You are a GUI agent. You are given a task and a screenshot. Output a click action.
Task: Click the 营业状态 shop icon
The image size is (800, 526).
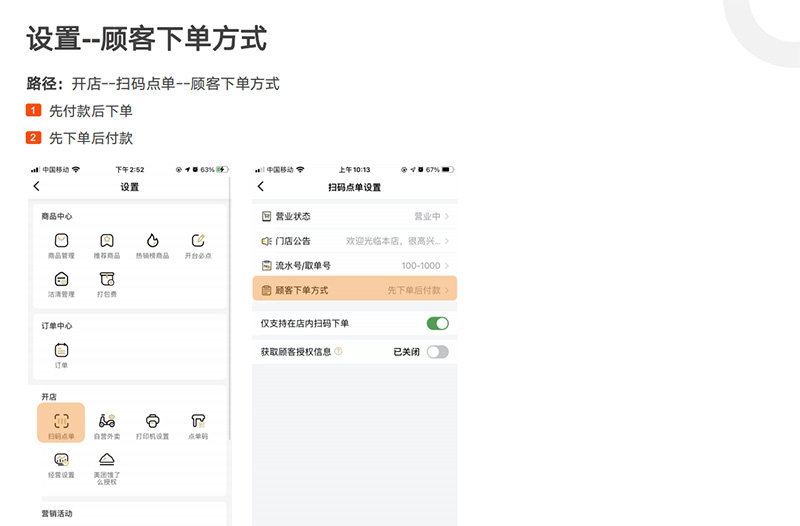[x=266, y=216]
